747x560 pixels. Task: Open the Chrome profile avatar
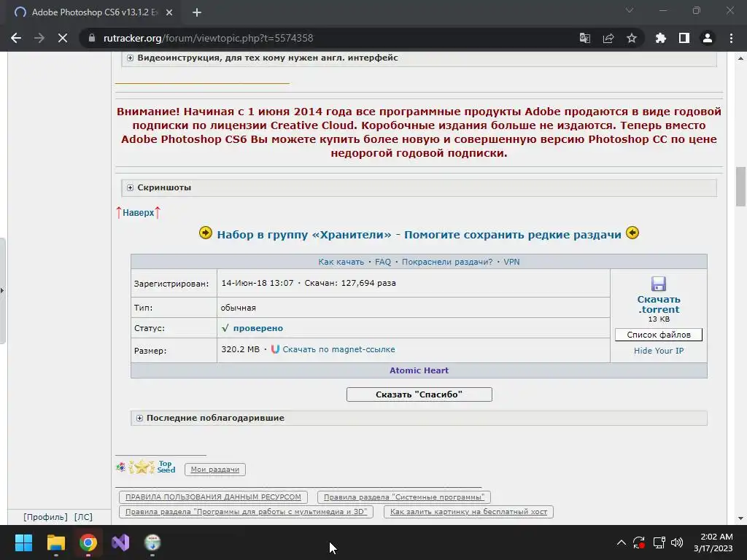point(708,38)
